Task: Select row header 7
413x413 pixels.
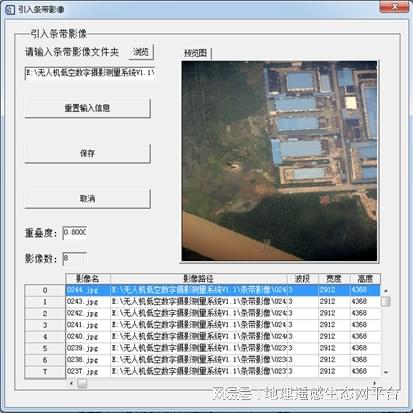Action: (45, 372)
